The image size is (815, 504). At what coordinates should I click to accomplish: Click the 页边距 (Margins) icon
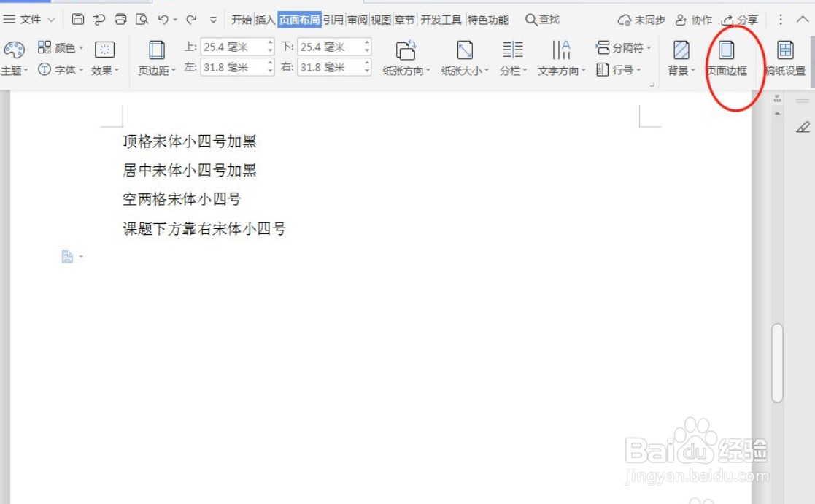(155, 55)
